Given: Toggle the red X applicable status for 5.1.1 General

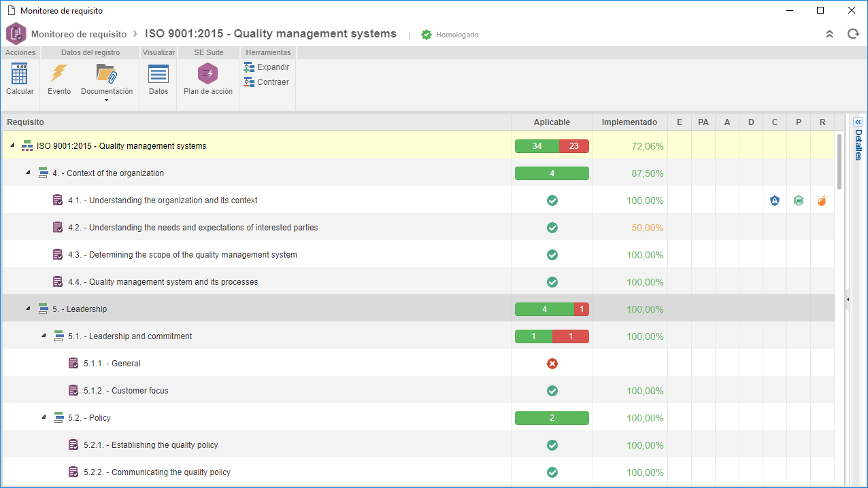Looking at the screenshot, I should (x=552, y=364).
